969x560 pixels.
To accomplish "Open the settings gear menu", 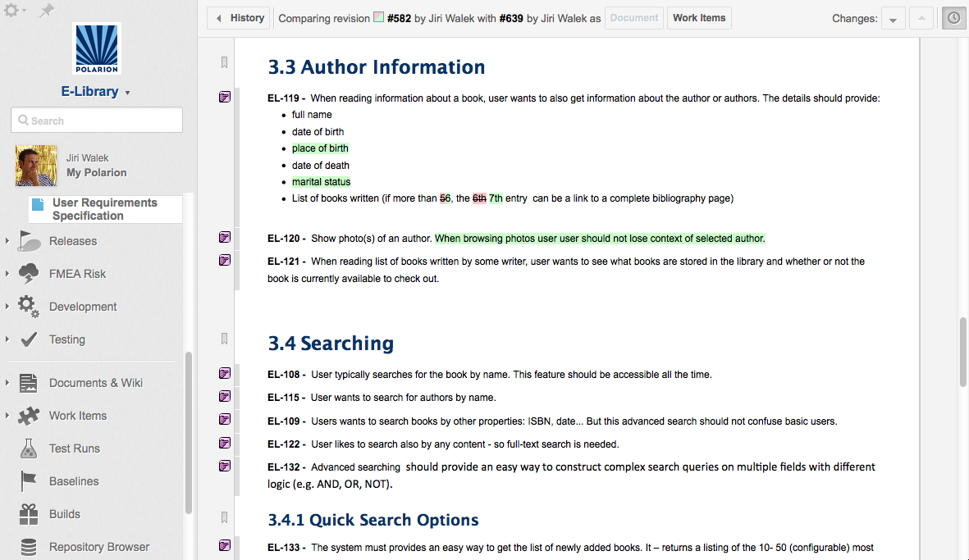I will coord(13,11).
